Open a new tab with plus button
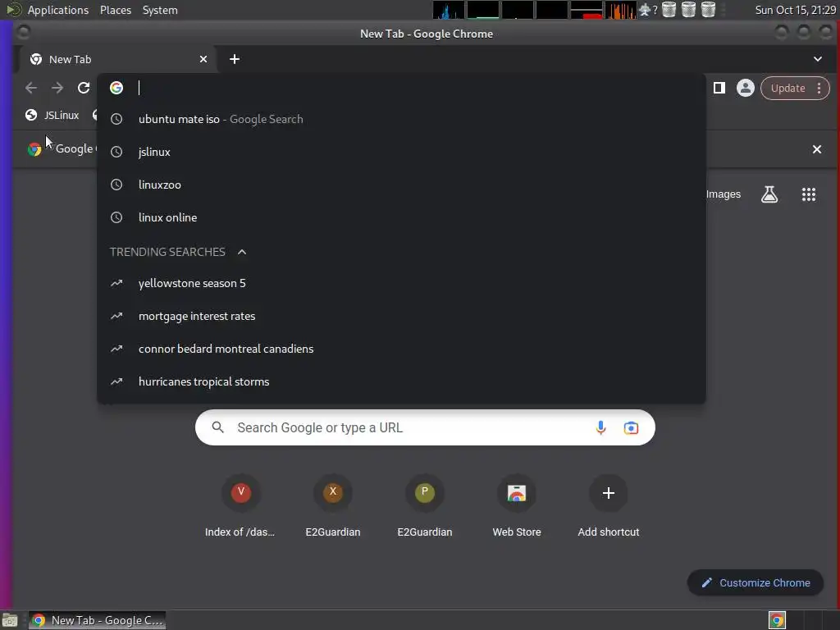 (x=235, y=59)
